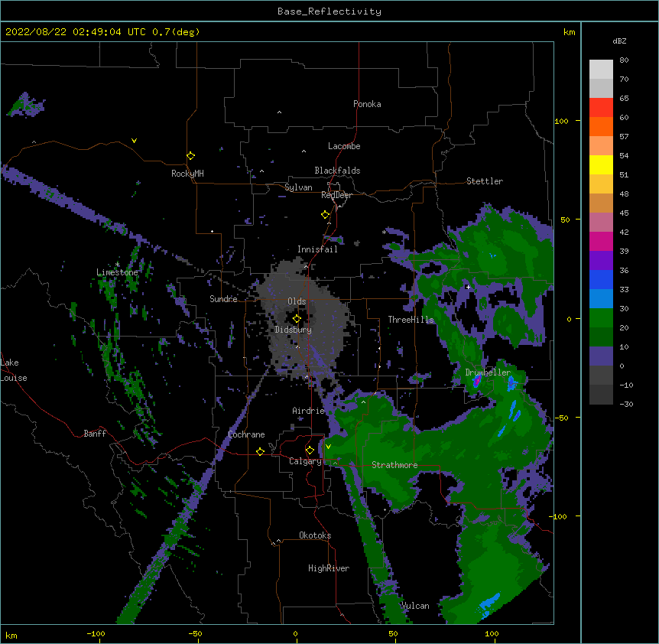Click the Ponoka city label
This screenshot has height=644, width=659.
(367, 104)
